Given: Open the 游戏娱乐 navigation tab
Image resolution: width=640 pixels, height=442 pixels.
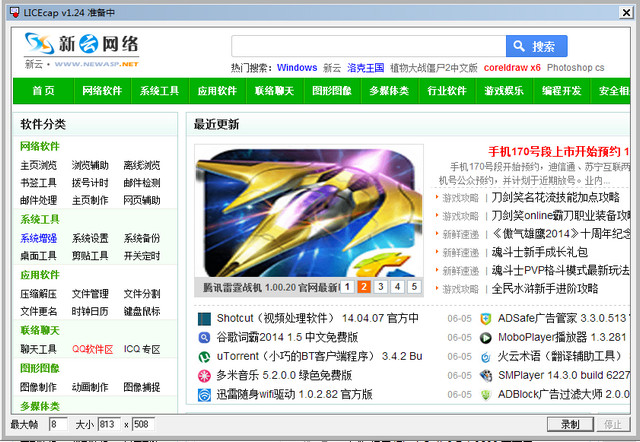Looking at the screenshot, I should click(x=504, y=91).
